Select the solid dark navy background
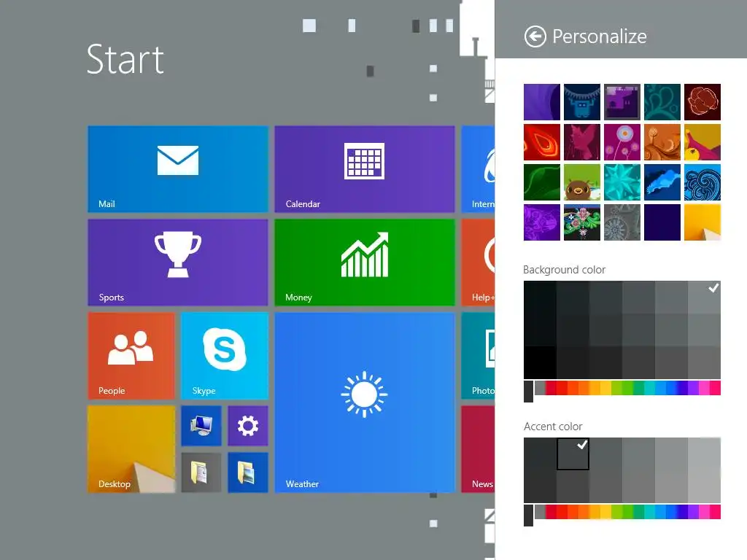Image resolution: width=747 pixels, height=560 pixels. pos(662,222)
